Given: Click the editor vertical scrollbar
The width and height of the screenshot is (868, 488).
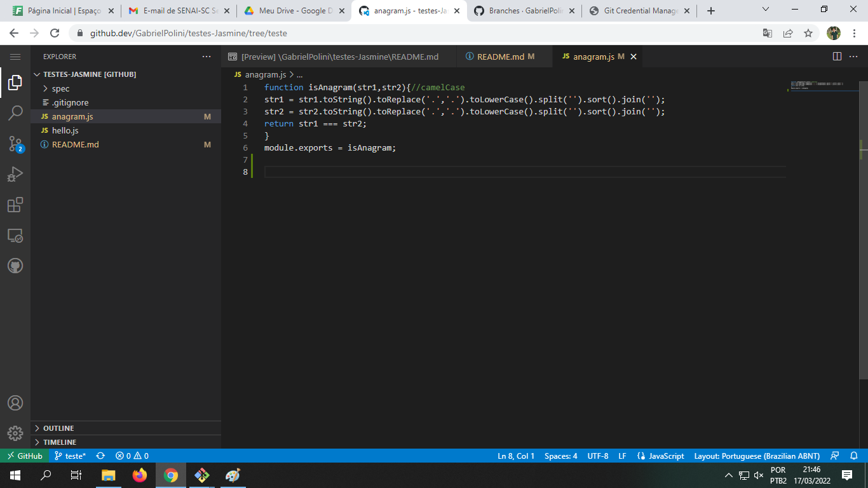Looking at the screenshot, I should pos(864,229).
